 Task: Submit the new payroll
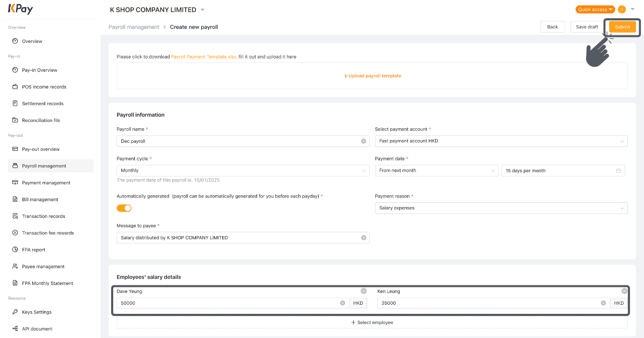pyautogui.click(x=622, y=26)
